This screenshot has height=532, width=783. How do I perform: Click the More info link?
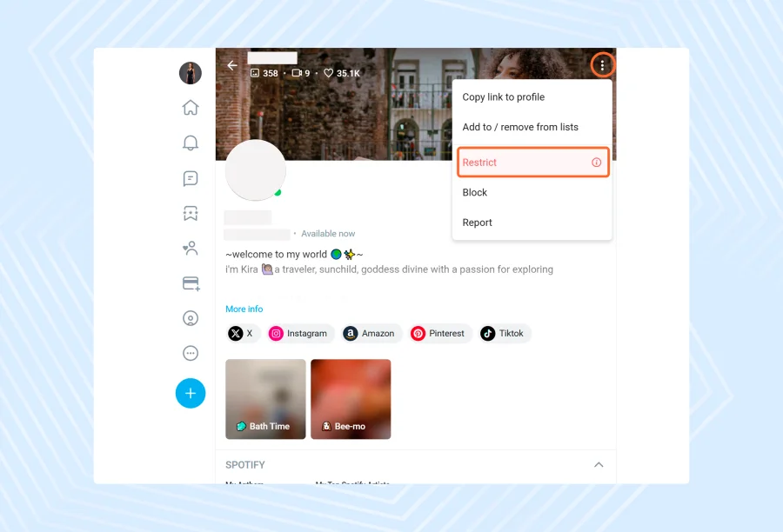tap(244, 309)
